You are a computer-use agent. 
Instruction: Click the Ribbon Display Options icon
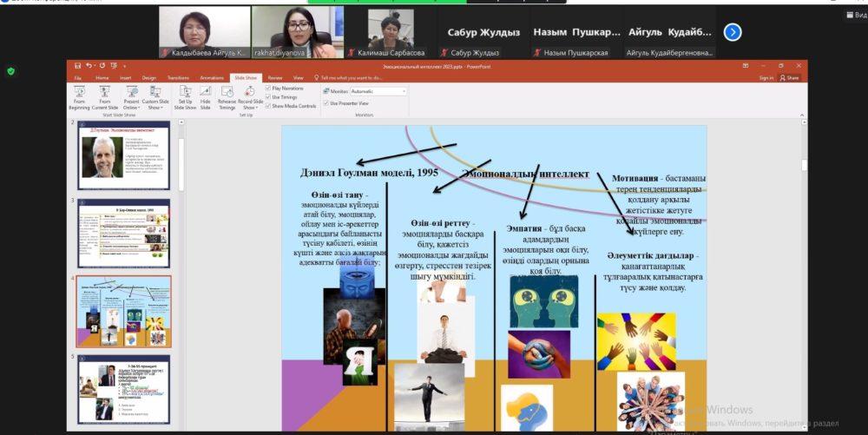click(746, 66)
